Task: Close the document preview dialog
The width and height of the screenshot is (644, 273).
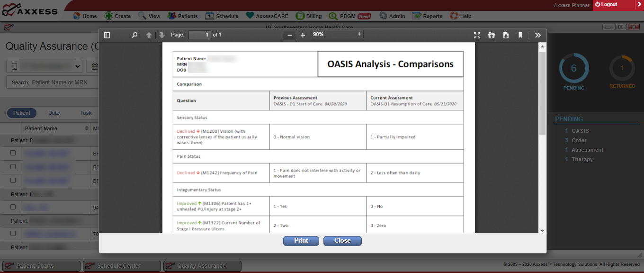Action: 342,241
